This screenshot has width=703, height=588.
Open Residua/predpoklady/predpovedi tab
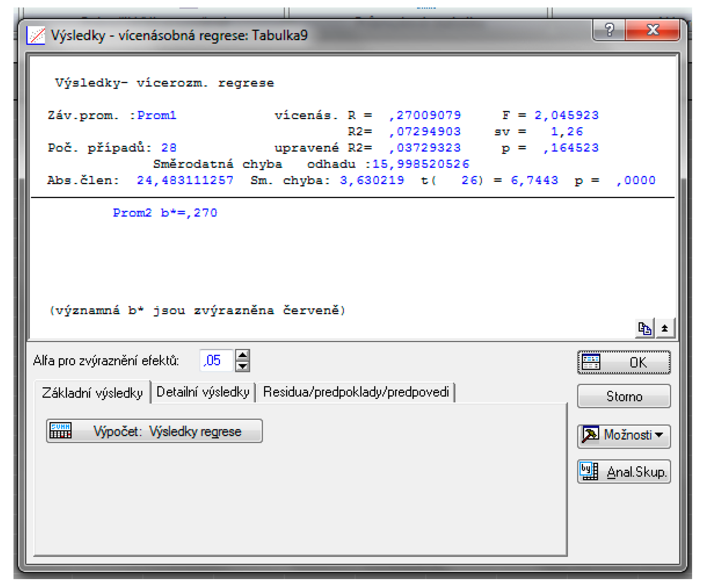356,392
